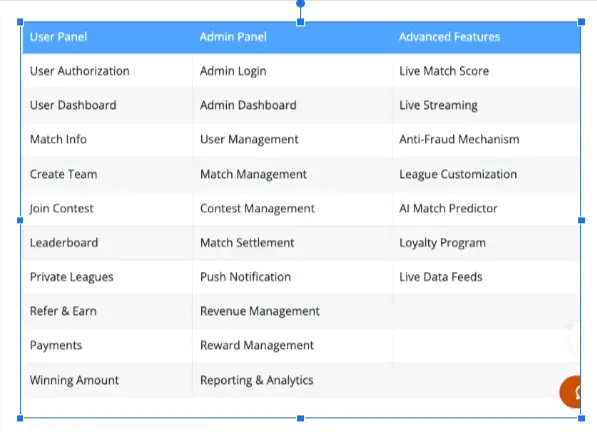This screenshot has height=432, width=597.
Task: Click the orange chat icon at bottom right
Action: [x=570, y=392]
